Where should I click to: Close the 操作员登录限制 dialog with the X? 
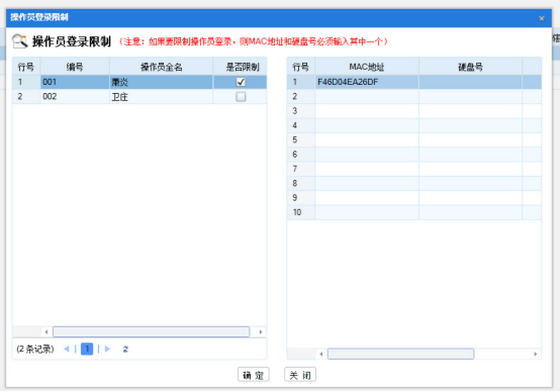pyautogui.click(x=542, y=18)
